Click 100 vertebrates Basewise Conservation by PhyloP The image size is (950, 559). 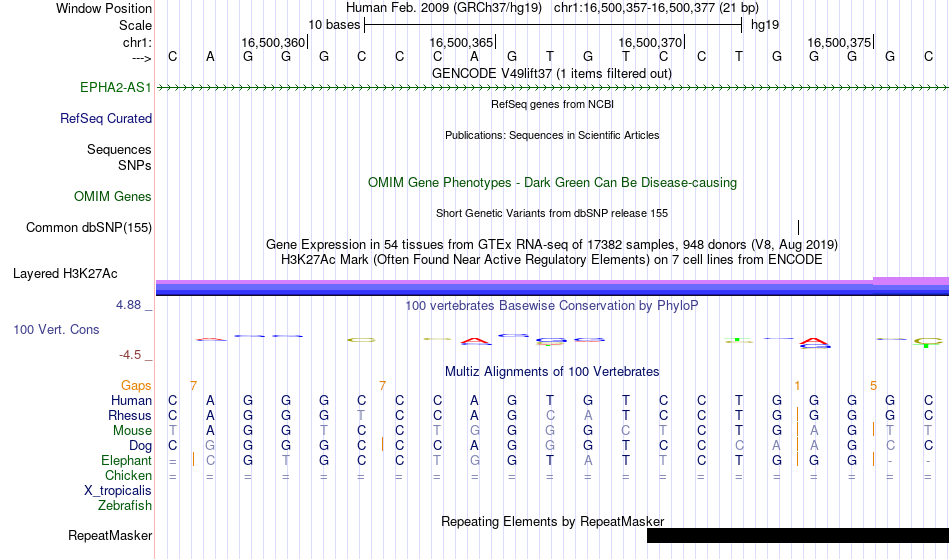click(552, 306)
